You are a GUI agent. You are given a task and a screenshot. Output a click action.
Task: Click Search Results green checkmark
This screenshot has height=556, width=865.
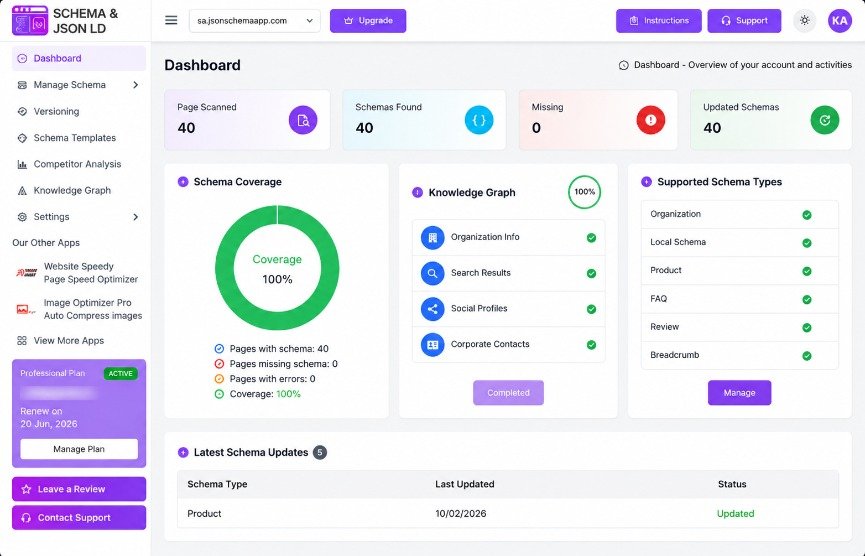coord(591,274)
